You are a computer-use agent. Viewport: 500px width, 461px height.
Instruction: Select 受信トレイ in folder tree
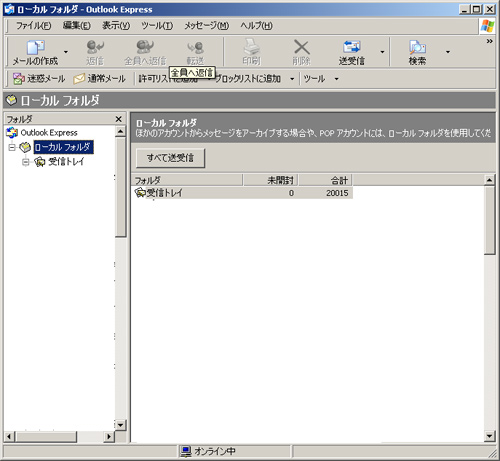coord(66,162)
